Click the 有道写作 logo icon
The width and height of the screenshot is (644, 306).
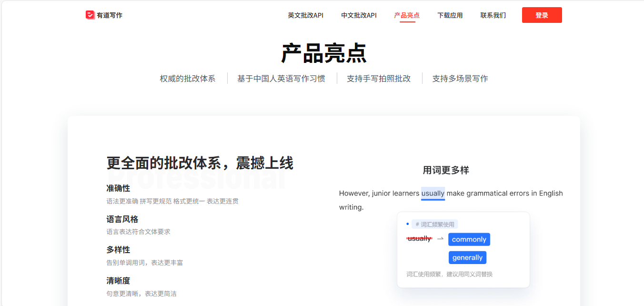point(90,15)
